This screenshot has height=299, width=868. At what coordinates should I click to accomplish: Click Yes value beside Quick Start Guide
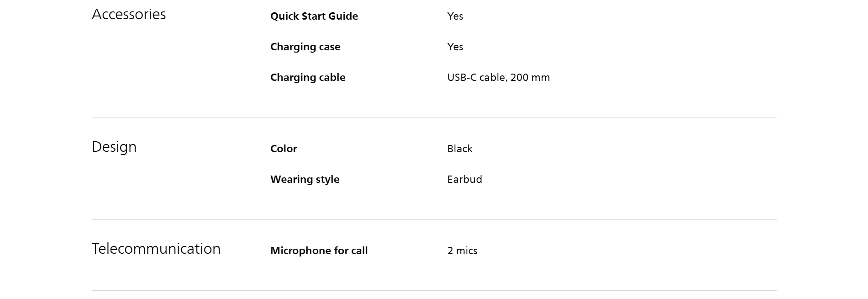point(455,16)
